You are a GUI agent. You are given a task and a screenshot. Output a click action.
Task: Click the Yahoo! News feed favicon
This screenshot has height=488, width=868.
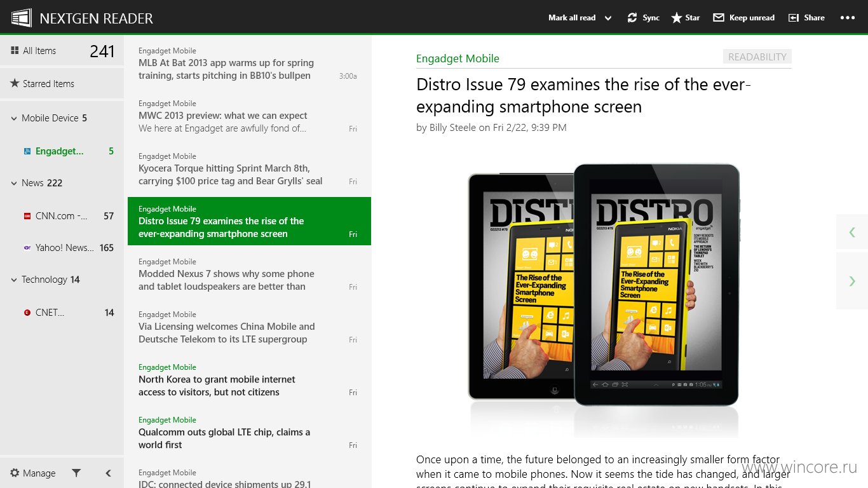(x=27, y=248)
